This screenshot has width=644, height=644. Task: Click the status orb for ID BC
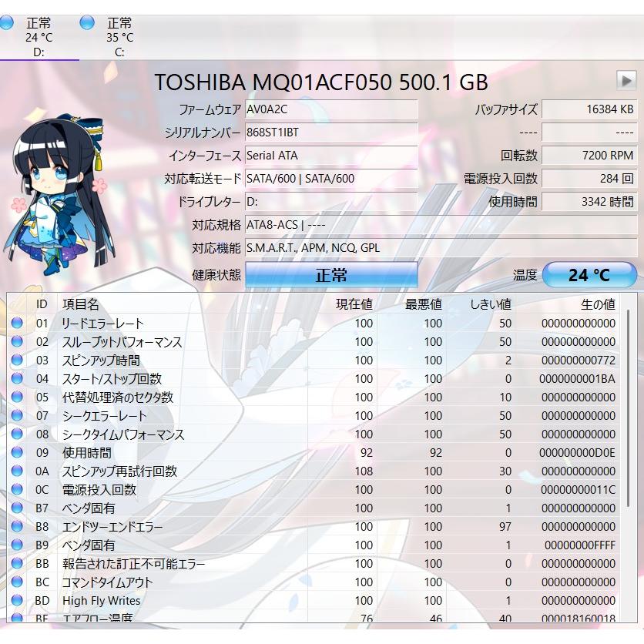(x=17, y=582)
